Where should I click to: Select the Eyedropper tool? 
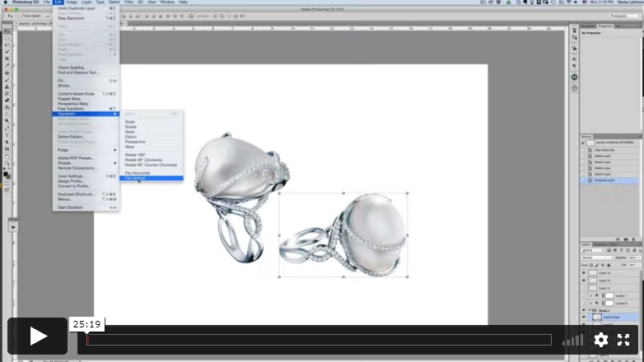[7, 66]
